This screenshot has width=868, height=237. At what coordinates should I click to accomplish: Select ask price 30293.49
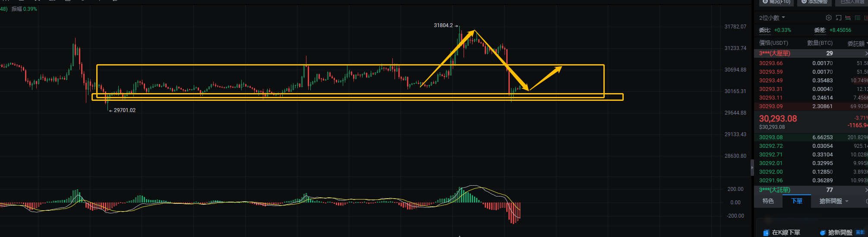tap(771, 81)
